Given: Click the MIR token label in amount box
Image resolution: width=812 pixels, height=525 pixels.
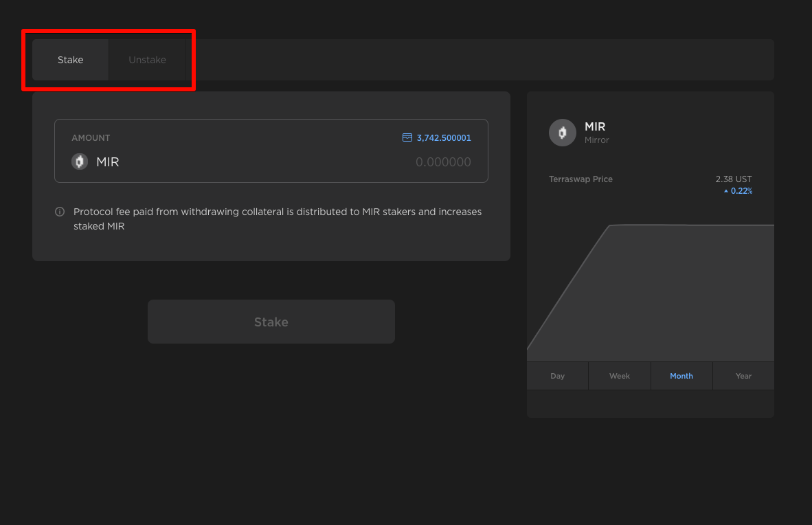Looking at the screenshot, I should [108, 162].
